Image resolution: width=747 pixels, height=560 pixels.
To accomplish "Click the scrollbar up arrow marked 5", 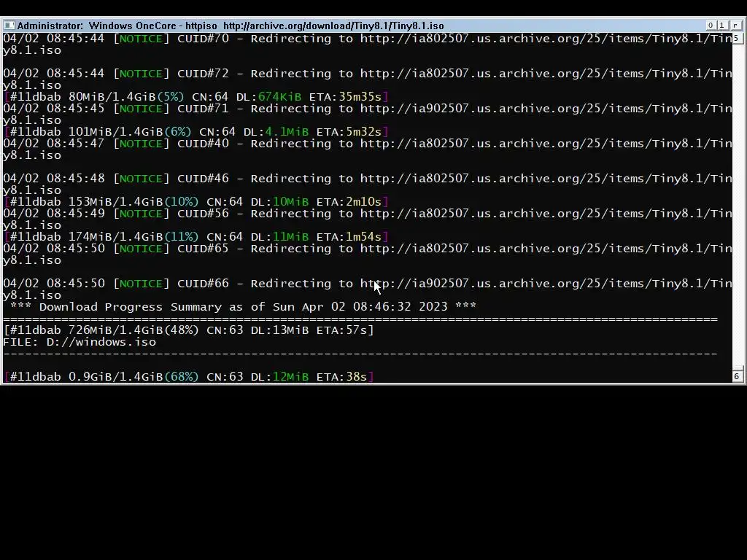I will click(737, 38).
